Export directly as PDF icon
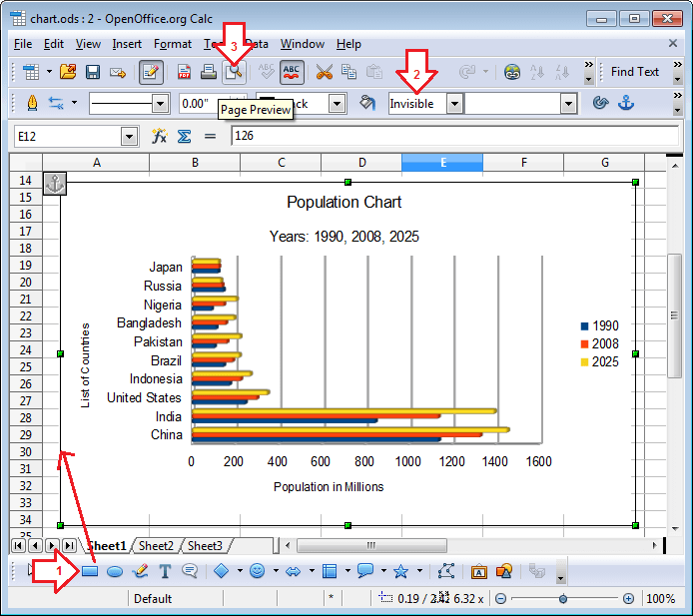Screen dimensions: 693x616 pyautogui.click(x=185, y=72)
